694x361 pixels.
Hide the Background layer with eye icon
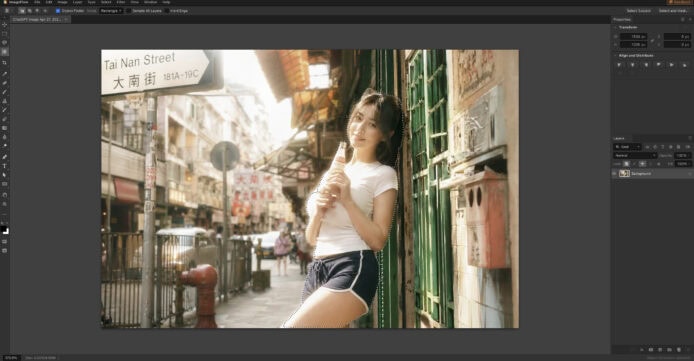pos(614,173)
